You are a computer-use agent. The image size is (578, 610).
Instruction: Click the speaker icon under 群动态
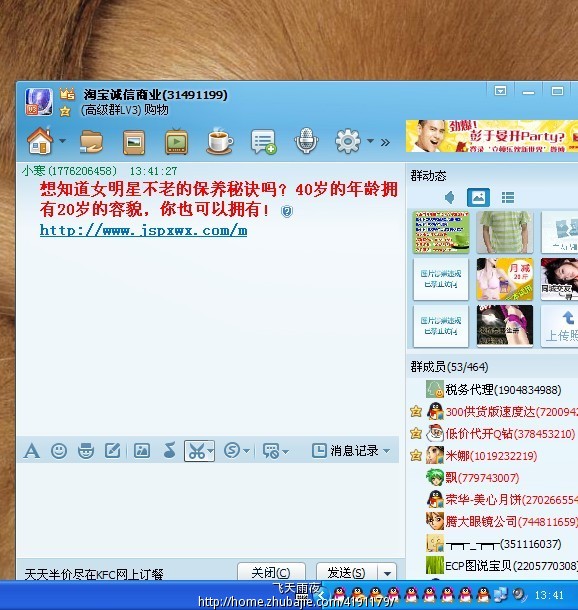point(450,198)
